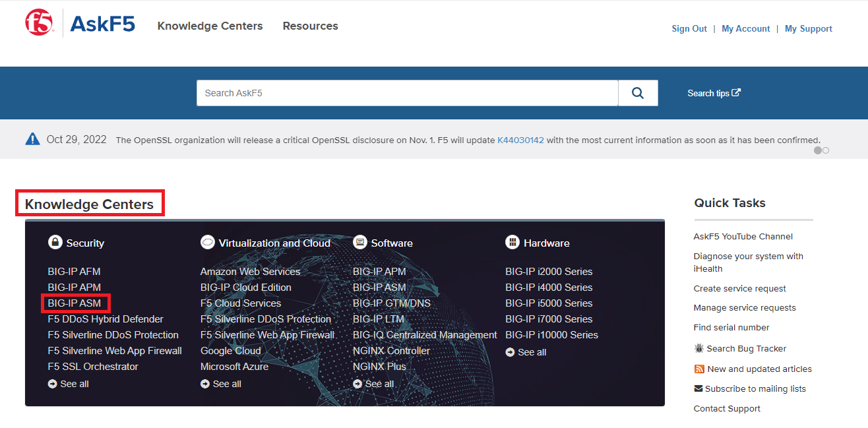Screen dimensions: 868x428
Task: Click the Security lock icon
Action: click(x=55, y=243)
